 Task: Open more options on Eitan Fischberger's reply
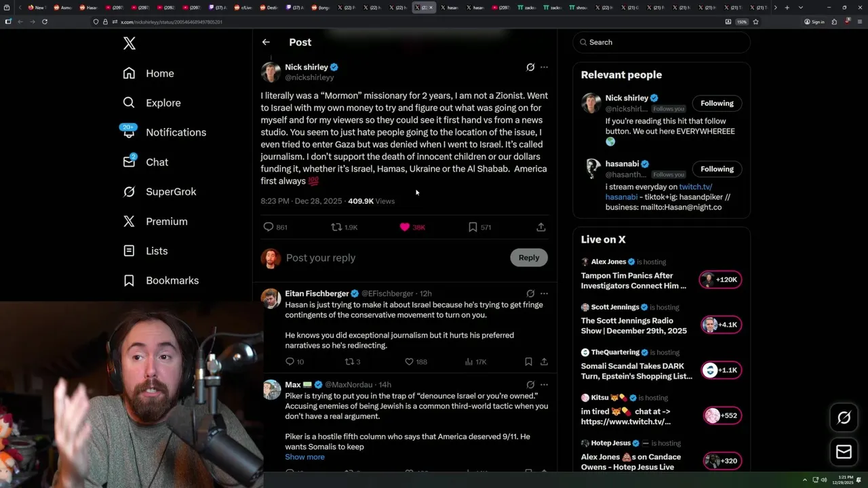544,293
